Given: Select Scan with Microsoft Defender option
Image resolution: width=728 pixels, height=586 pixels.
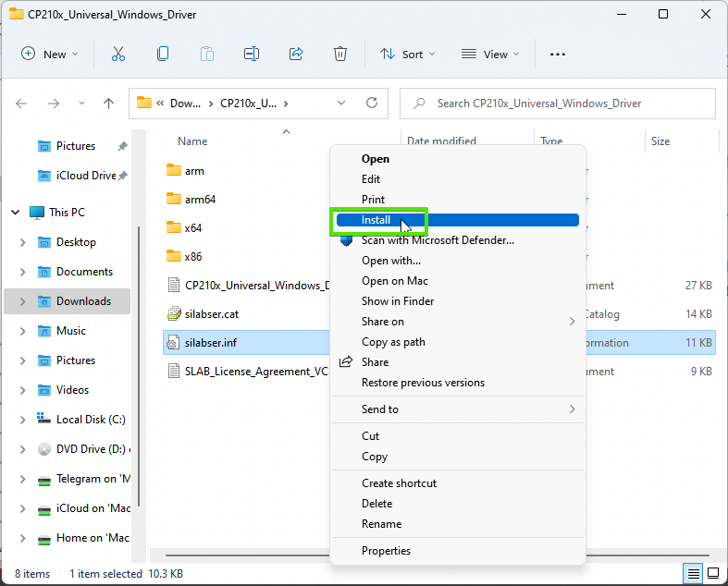Looking at the screenshot, I should click(x=437, y=240).
